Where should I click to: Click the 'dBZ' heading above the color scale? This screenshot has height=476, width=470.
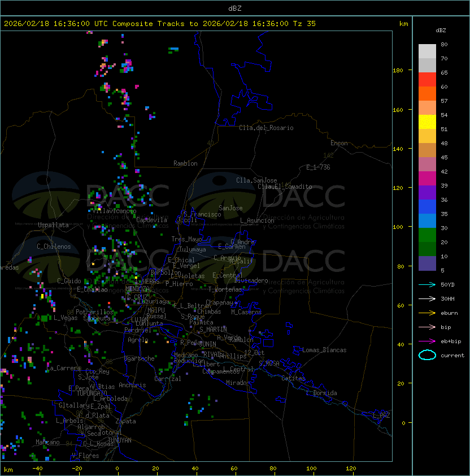tap(441, 31)
